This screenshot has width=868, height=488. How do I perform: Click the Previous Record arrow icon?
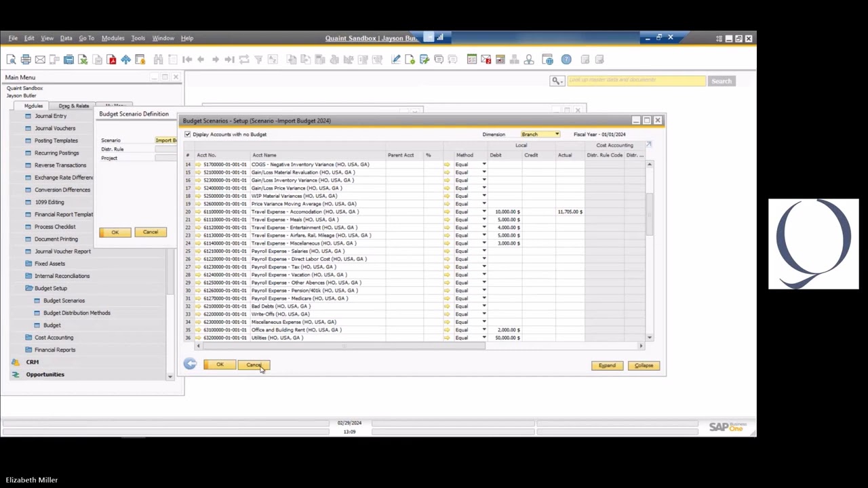(201, 60)
